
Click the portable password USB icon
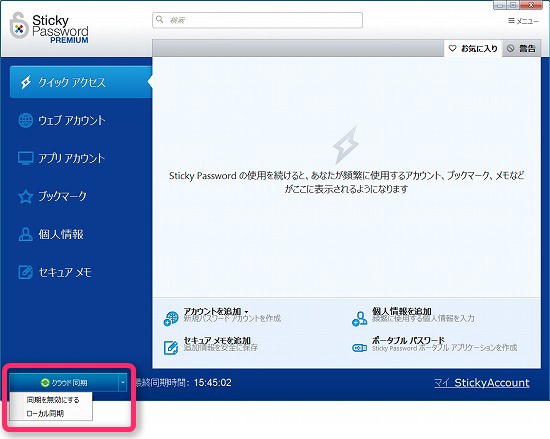point(360,348)
